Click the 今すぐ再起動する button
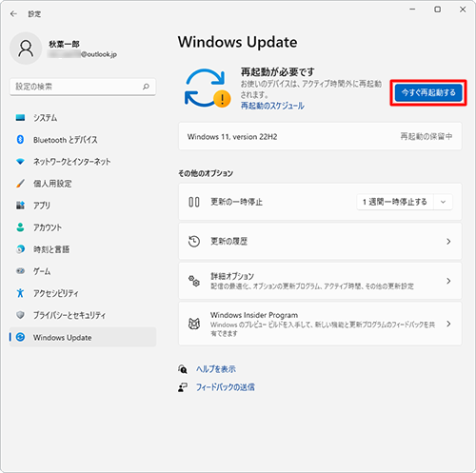The image size is (476, 473). [x=428, y=92]
